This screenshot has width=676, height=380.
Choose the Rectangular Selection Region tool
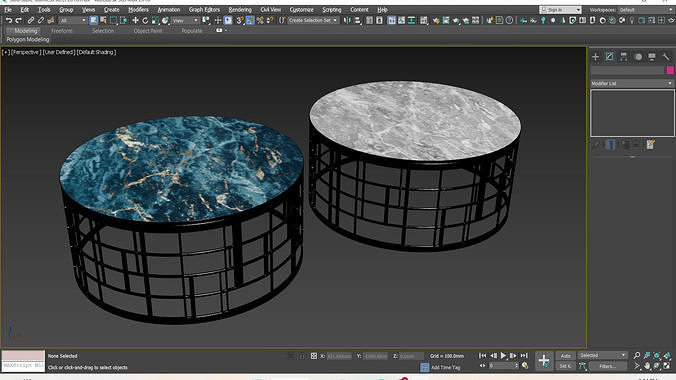pyautogui.click(x=114, y=20)
